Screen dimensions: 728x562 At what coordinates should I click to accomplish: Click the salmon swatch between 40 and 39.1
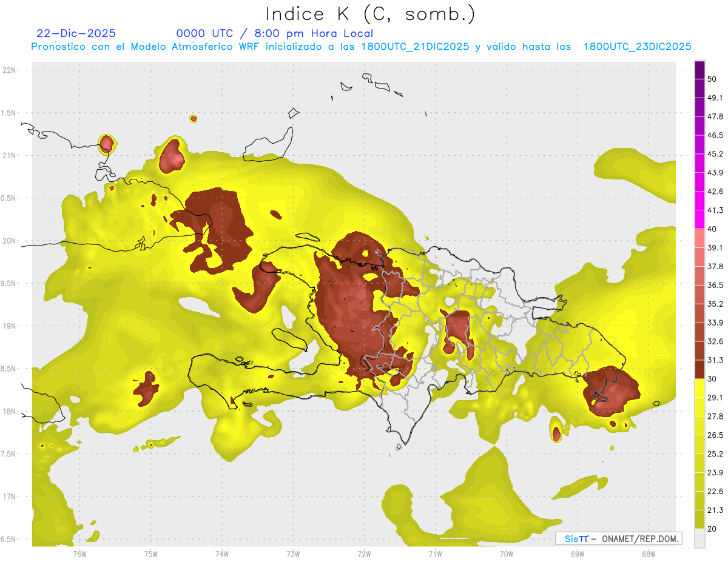tap(699, 238)
